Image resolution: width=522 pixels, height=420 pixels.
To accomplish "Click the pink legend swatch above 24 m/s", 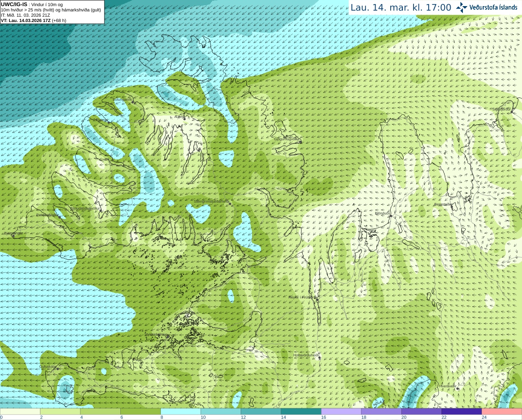I will coord(502,411).
